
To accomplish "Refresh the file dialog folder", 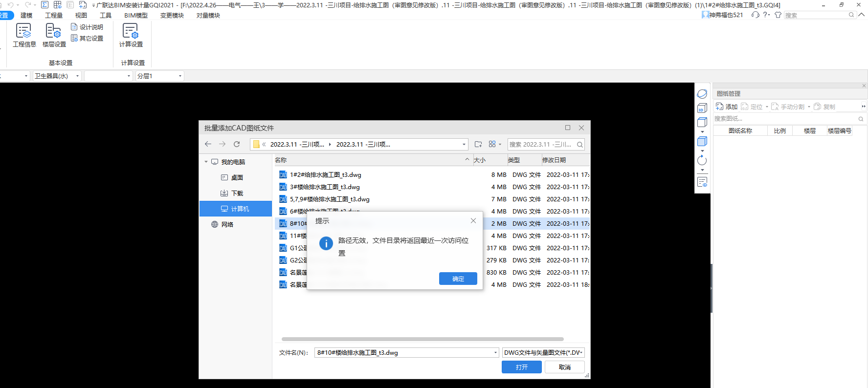I will [x=237, y=144].
